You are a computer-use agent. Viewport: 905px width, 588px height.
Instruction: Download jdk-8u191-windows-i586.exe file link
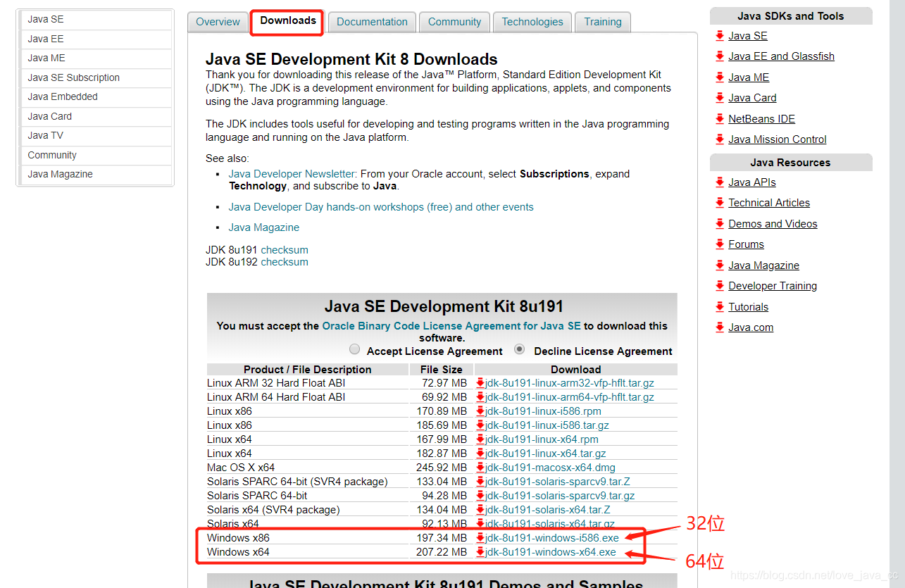(x=552, y=538)
